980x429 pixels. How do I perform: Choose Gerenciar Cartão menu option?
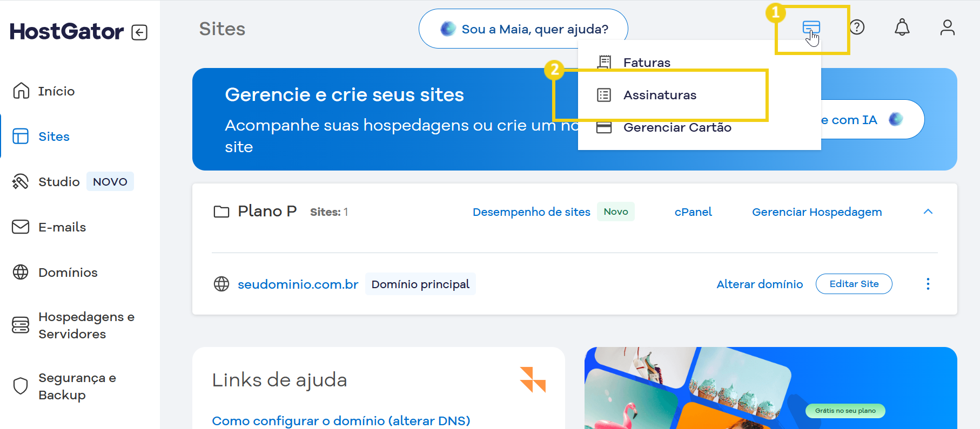[x=676, y=128]
